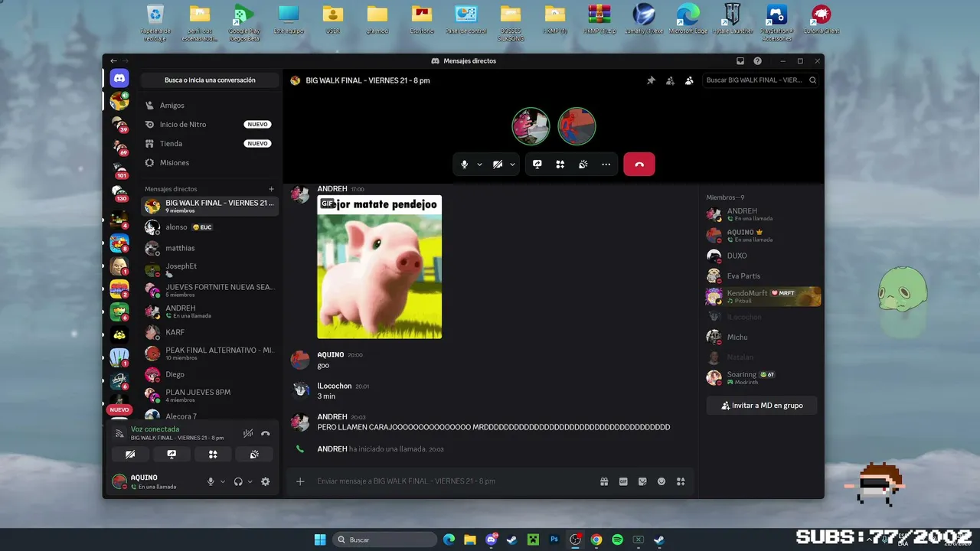
Task: Expand output device options beside headphones
Action: [250, 481]
